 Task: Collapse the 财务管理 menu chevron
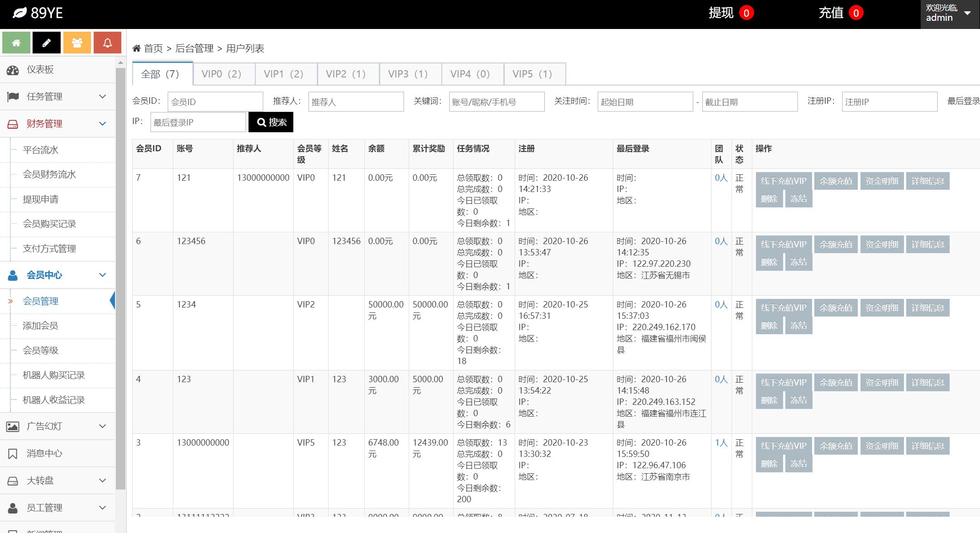[x=103, y=124]
